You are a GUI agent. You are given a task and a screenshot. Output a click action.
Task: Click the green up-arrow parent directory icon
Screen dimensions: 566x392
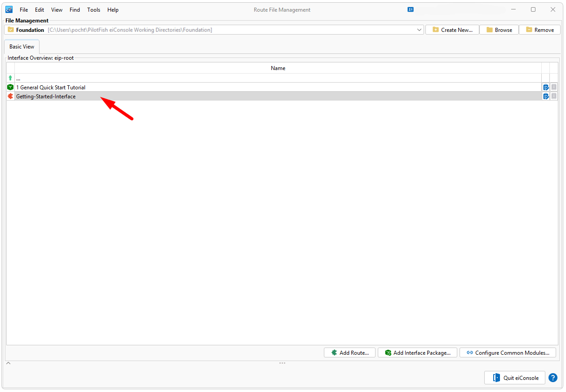[10, 78]
